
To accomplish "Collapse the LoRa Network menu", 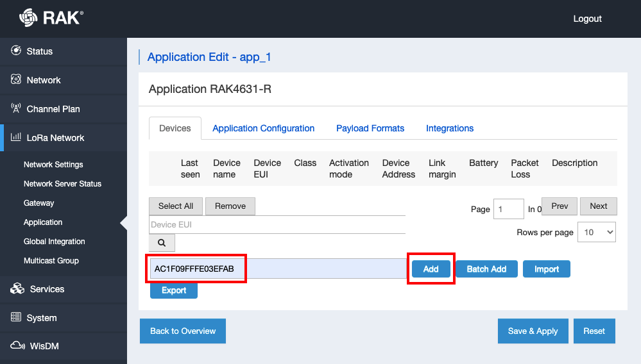I will coord(64,138).
